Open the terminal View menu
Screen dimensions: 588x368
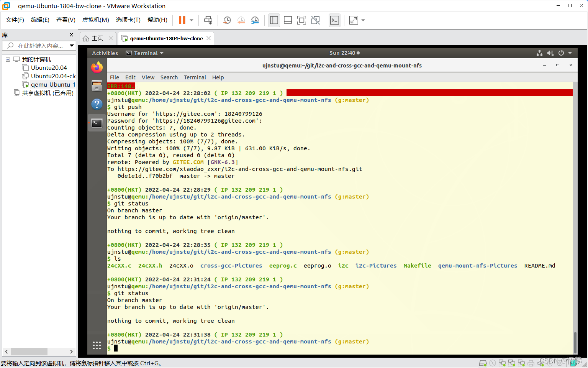click(148, 77)
